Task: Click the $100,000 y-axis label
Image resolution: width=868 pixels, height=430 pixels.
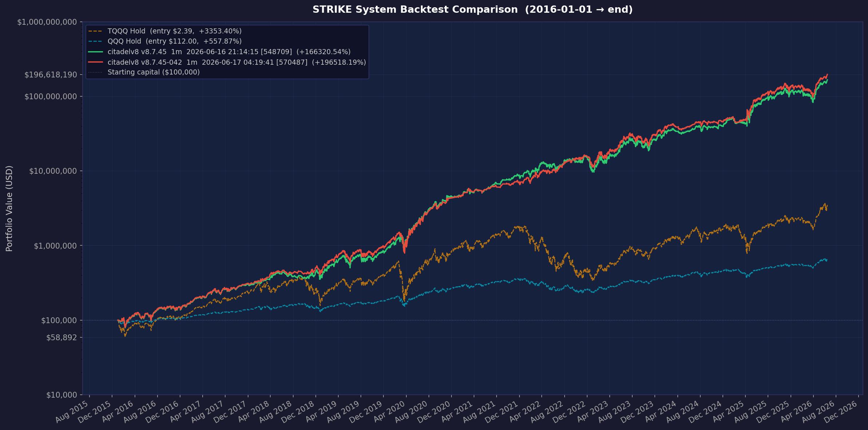Action: (x=59, y=321)
